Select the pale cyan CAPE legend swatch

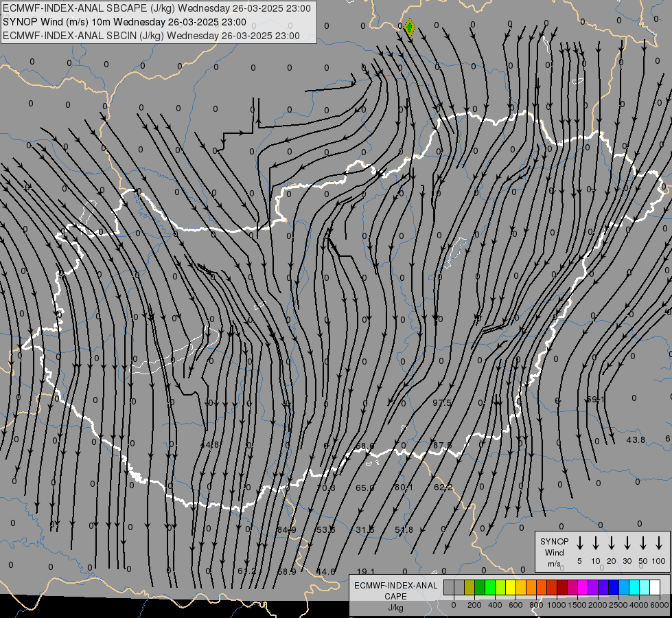pyautogui.click(x=644, y=587)
